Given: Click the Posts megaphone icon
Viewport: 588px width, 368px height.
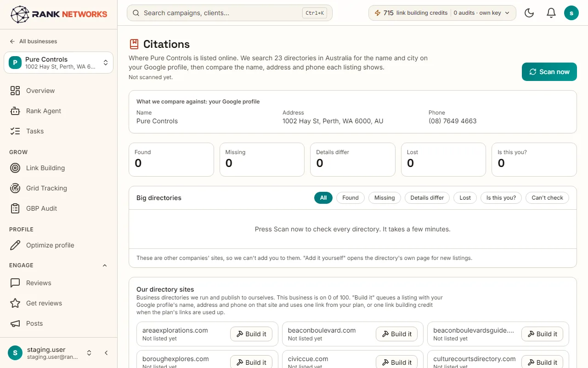Looking at the screenshot, I should point(15,323).
